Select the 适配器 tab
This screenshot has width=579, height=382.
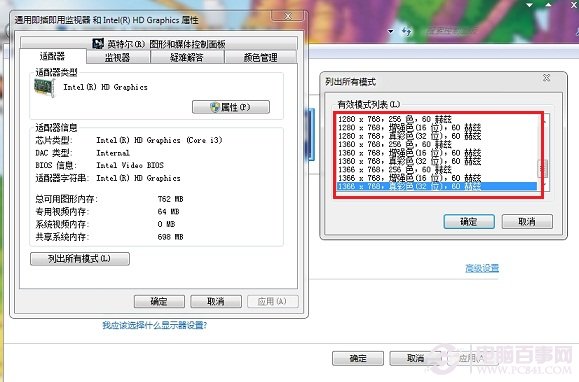(52, 56)
